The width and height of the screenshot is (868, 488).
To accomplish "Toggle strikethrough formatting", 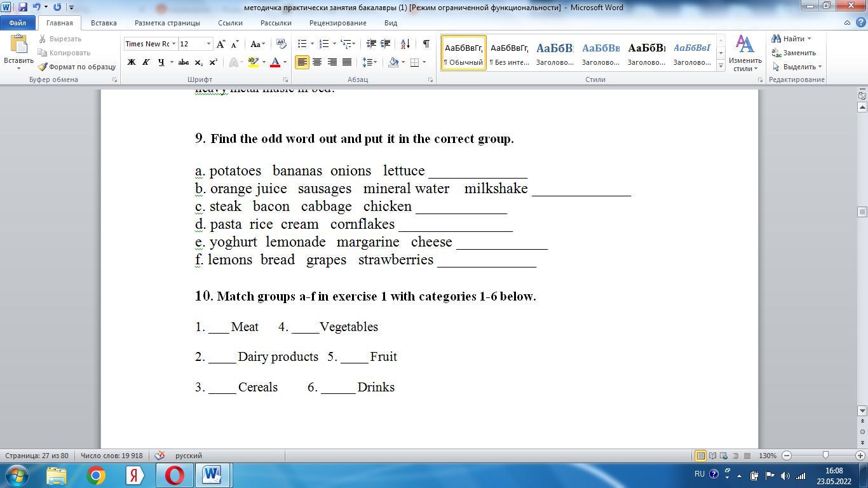I will point(184,62).
